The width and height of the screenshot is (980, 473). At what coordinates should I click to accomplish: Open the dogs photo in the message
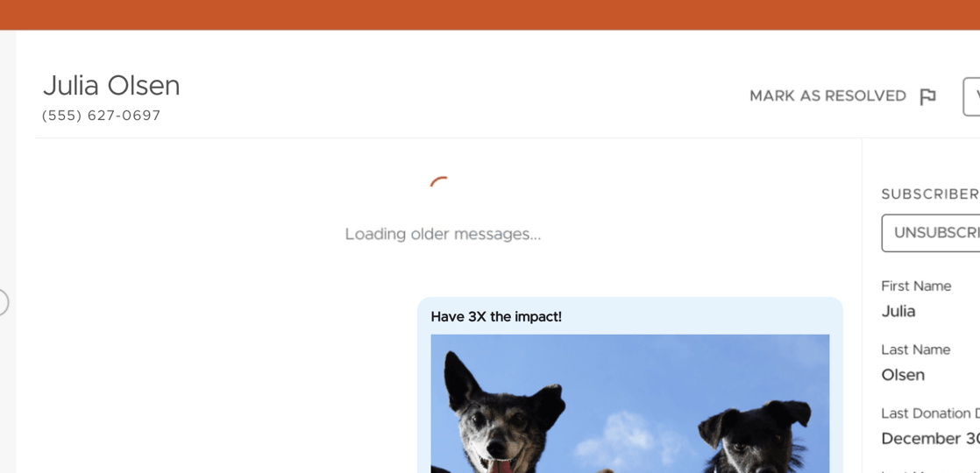tap(629, 403)
